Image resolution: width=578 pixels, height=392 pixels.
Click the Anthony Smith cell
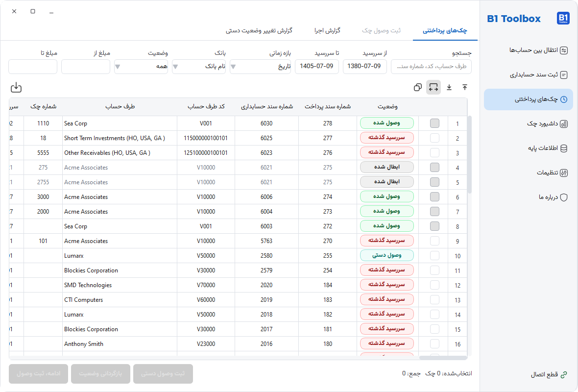coord(120,343)
